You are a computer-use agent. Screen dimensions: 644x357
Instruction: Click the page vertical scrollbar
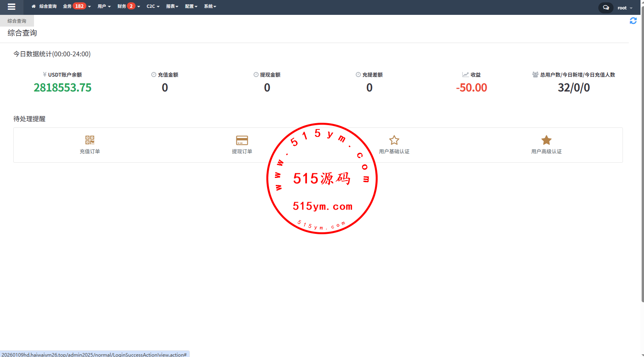pos(642,156)
